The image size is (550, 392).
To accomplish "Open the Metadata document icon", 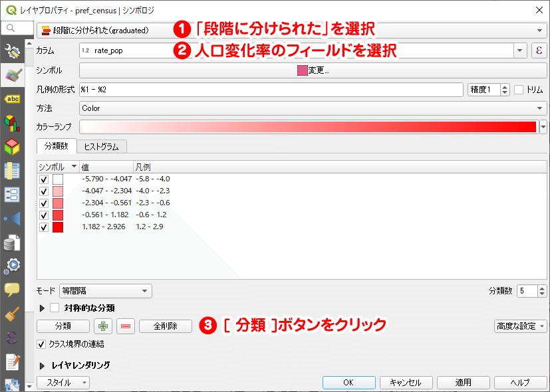I will coord(12,362).
